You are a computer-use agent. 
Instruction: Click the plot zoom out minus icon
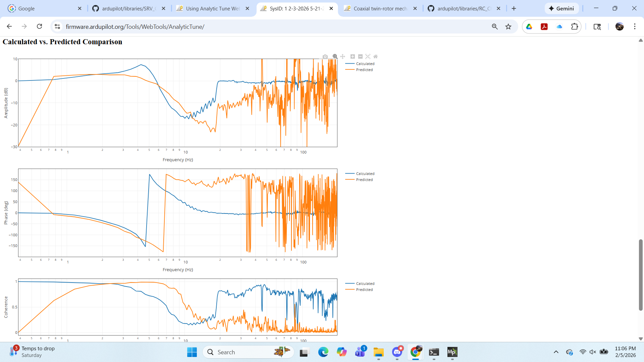(x=360, y=57)
